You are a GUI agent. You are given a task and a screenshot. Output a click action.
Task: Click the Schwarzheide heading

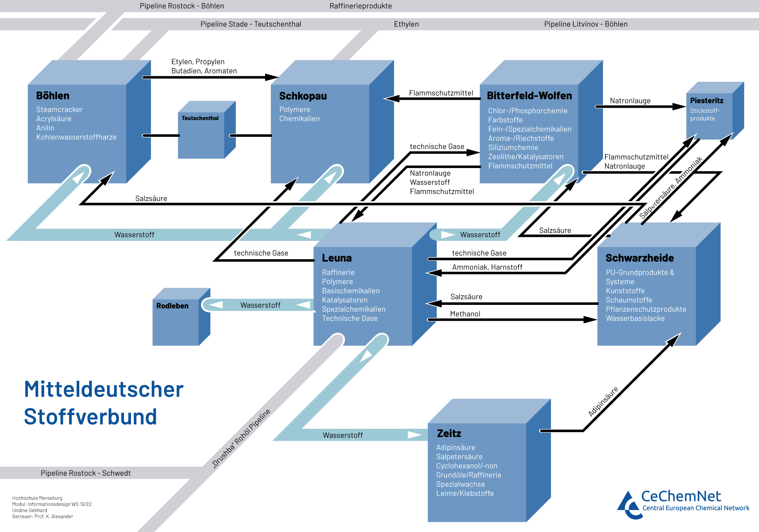pos(639,258)
